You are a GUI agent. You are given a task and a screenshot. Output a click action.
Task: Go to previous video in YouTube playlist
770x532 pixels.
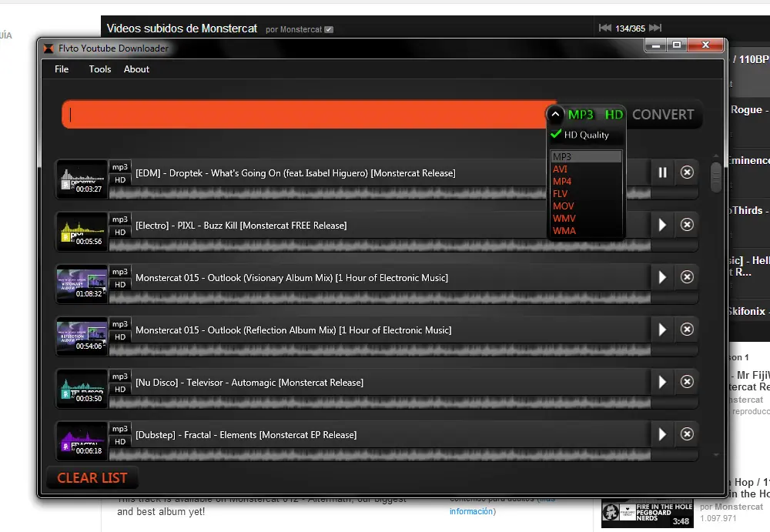click(604, 28)
